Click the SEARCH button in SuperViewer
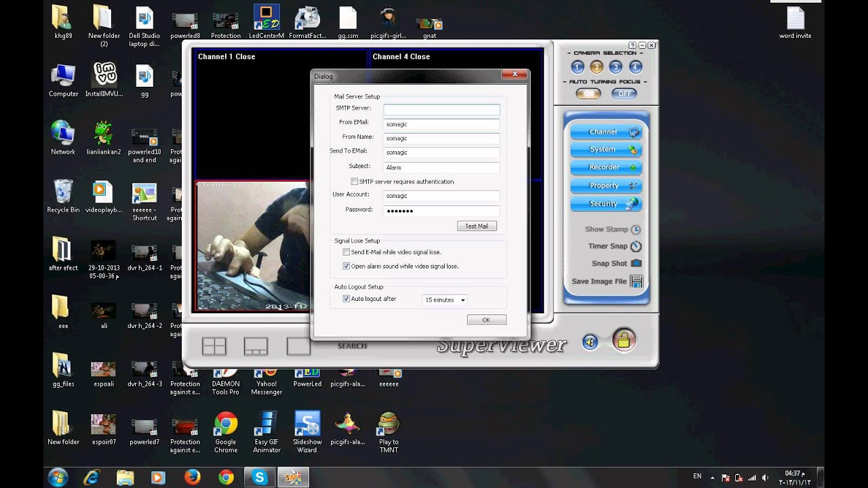The height and width of the screenshot is (488, 868). pyautogui.click(x=352, y=346)
